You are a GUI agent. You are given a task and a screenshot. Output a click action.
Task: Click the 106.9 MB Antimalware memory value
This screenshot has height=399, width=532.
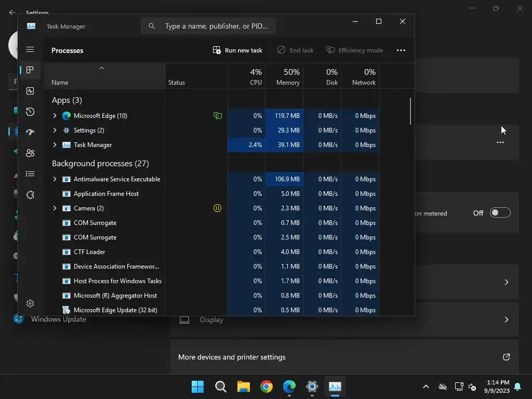click(x=284, y=179)
